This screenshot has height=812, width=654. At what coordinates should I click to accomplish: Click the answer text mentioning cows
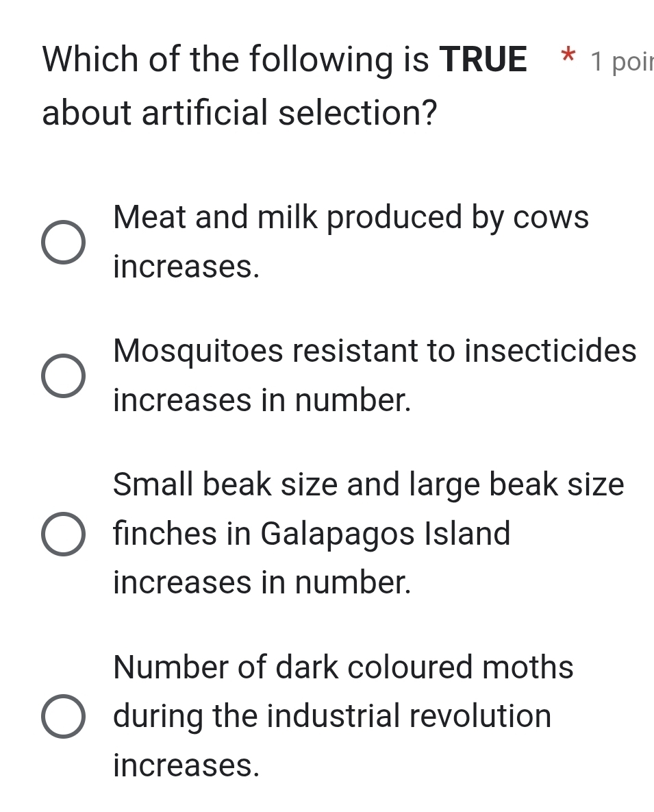pyautogui.click(x=351, y=218)
